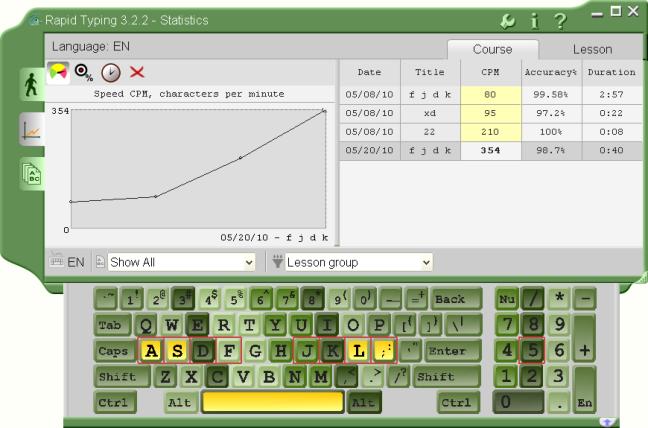Select the walking man lesson icon
The image size is (648, 428).
pyautogui.click(x=32, y=85)
